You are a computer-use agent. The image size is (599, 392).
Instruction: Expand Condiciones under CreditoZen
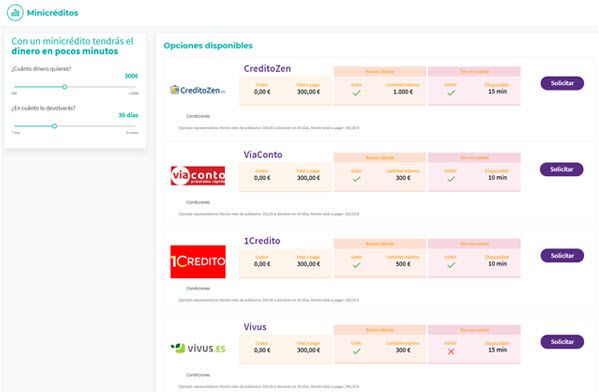point(198,116)
